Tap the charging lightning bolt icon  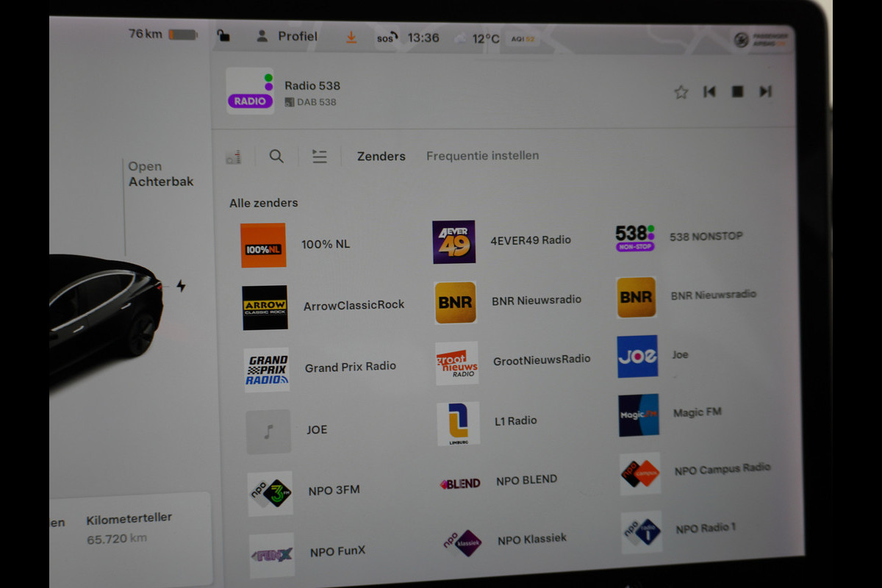(x=181, y=286)
